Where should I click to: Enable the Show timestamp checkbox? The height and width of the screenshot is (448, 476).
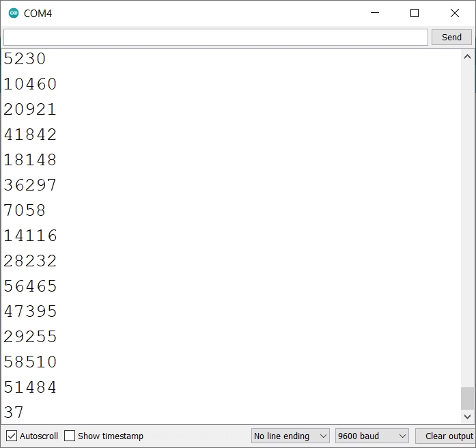[70, 436]
